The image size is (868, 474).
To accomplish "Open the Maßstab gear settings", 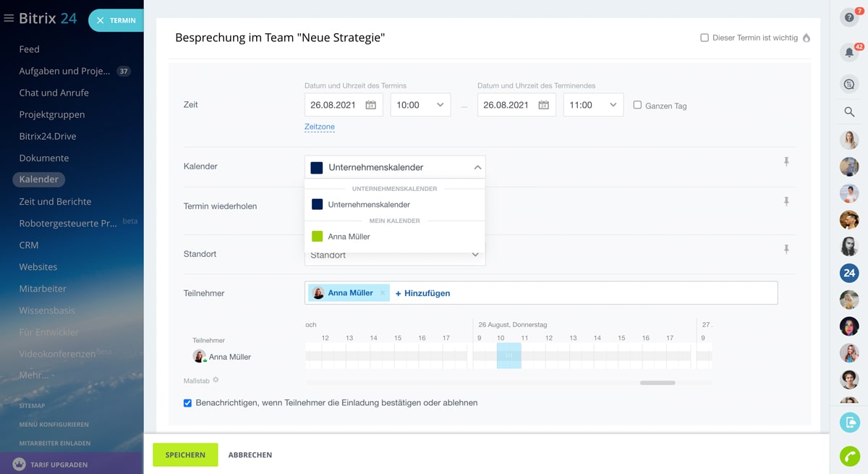I will pyautogui.click(x=216, y=380).
